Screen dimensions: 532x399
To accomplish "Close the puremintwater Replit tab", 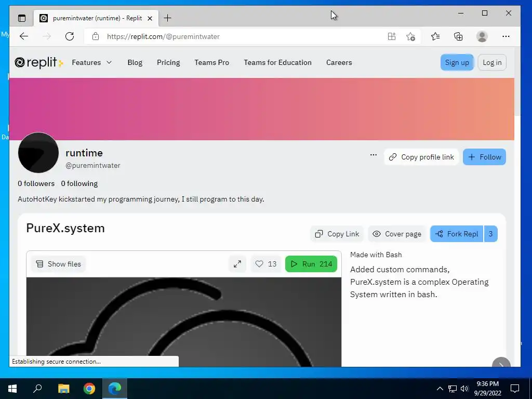I will tap(150, 18).
